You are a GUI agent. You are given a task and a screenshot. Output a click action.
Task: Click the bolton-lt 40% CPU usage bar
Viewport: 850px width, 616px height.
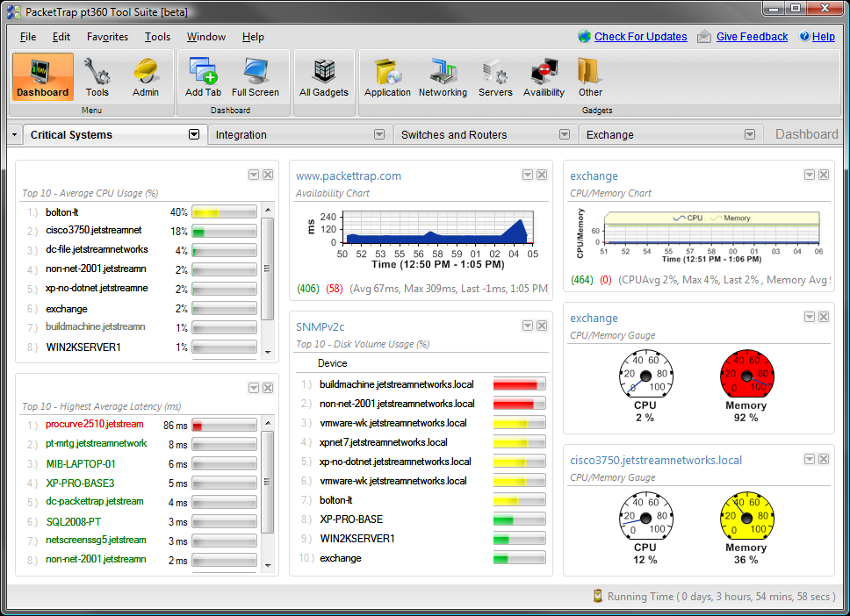tap(225, 211)
